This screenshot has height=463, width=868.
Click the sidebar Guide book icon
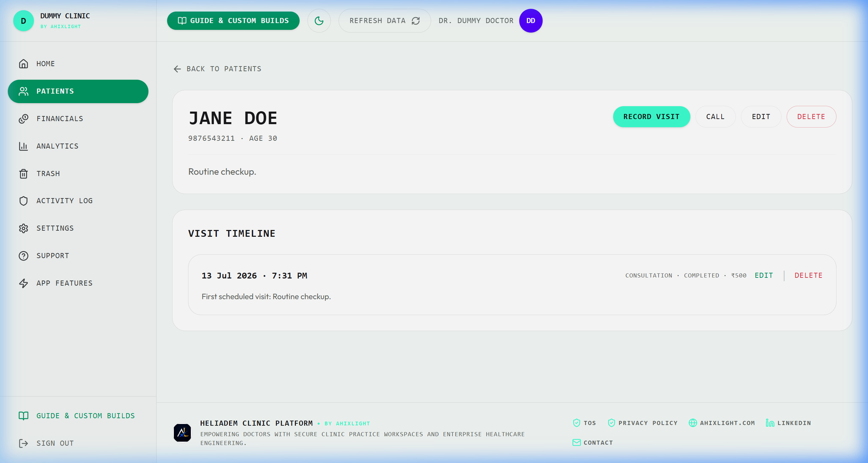coord(23,416)
